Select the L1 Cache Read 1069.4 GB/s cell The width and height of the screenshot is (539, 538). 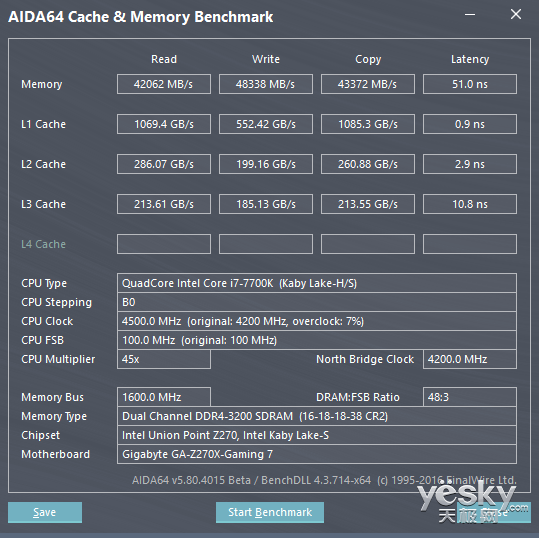[164, 124]
